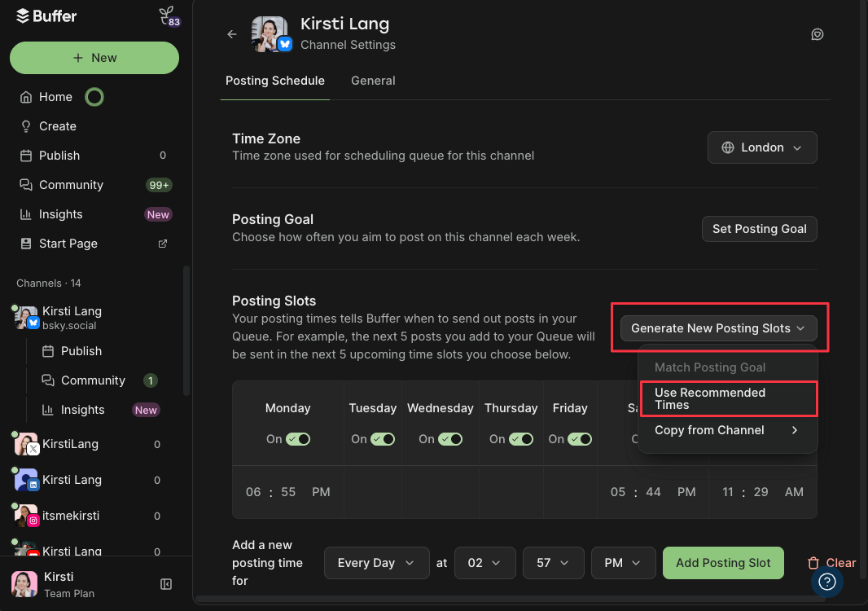Select Kirsti Lang bsky.social channel

(x=72, y=318)
